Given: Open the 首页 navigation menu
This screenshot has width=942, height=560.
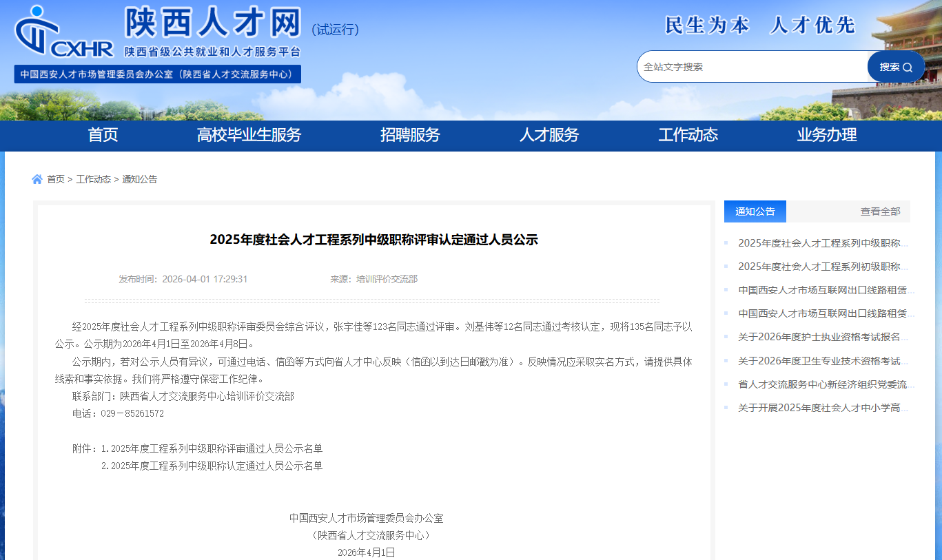Looking at the screenshot, I should click(103, 135).
